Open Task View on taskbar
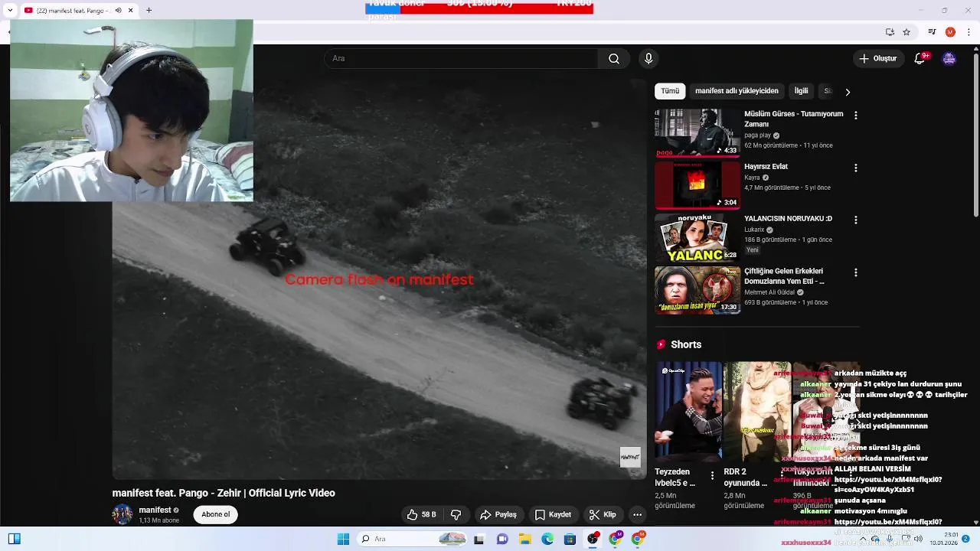The width and height of the screenshot is (980, 551). [x=479, y=540]
